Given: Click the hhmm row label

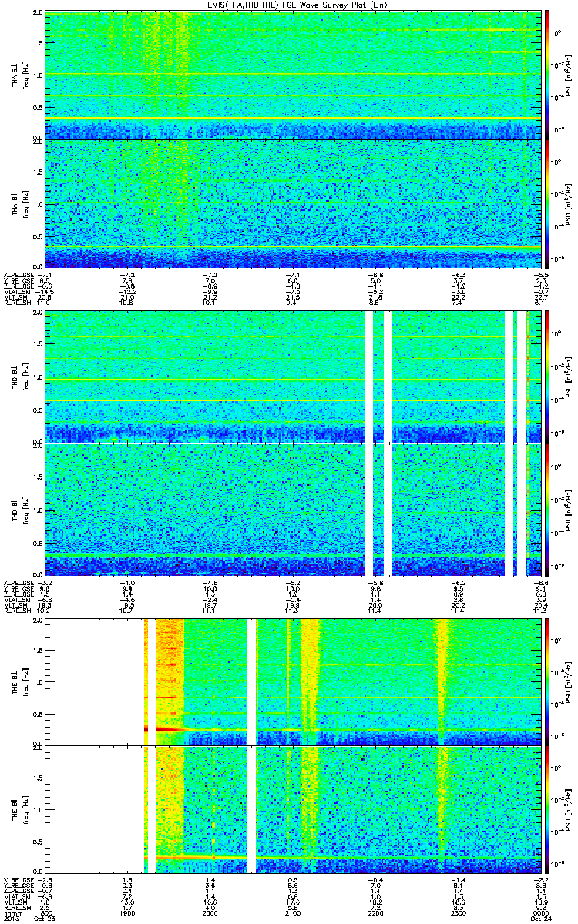Looking at the screenshot, I should [x=12, y=913].
